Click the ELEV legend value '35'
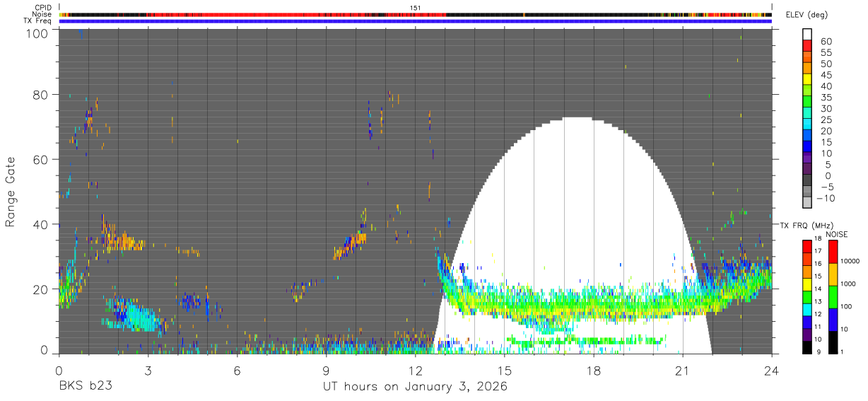The width and height of the screenshot is (868, 401). [x=826, y=98]
